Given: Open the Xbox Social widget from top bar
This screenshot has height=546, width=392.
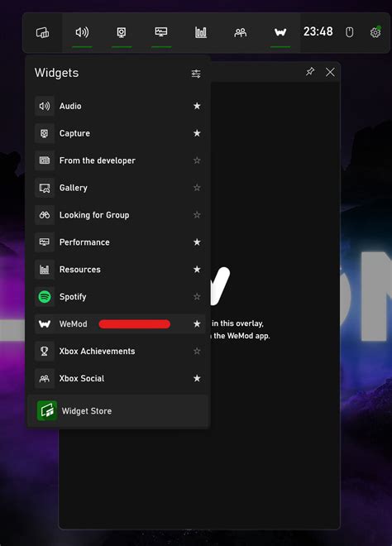Looking at the screenshot, I should 241,33.
